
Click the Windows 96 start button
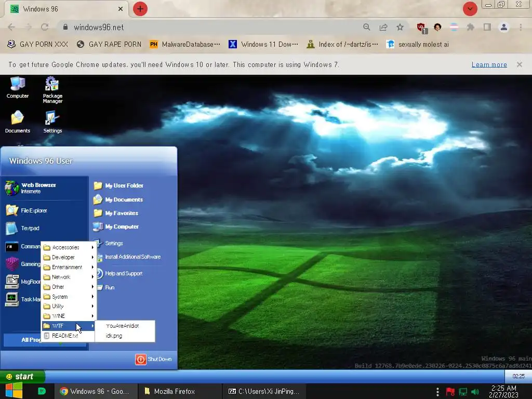click(22, 376)
